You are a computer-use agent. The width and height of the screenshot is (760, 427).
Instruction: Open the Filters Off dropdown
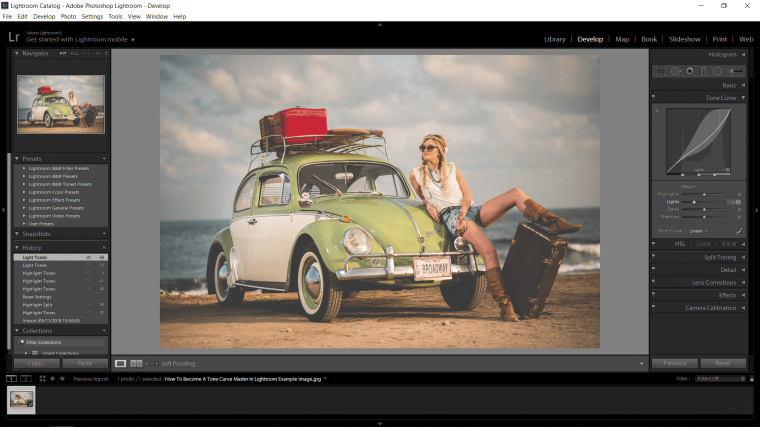(x=721, y=379)
